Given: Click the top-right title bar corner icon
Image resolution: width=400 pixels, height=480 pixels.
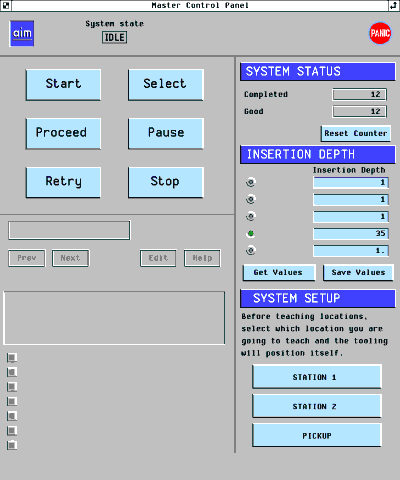Looking at the screenshot, I should tap(394, 5).
